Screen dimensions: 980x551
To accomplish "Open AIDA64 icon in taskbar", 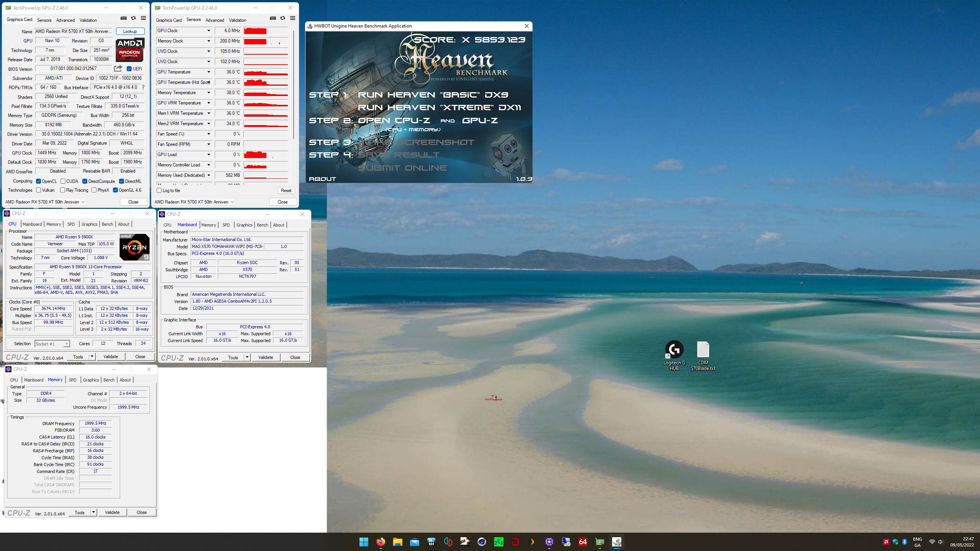I will [x=583, y=541].
